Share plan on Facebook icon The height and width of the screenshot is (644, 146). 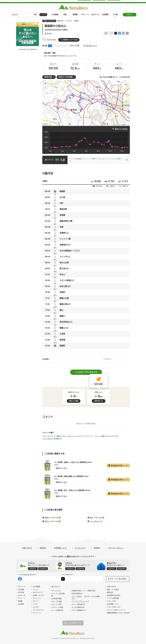(120, 33)
